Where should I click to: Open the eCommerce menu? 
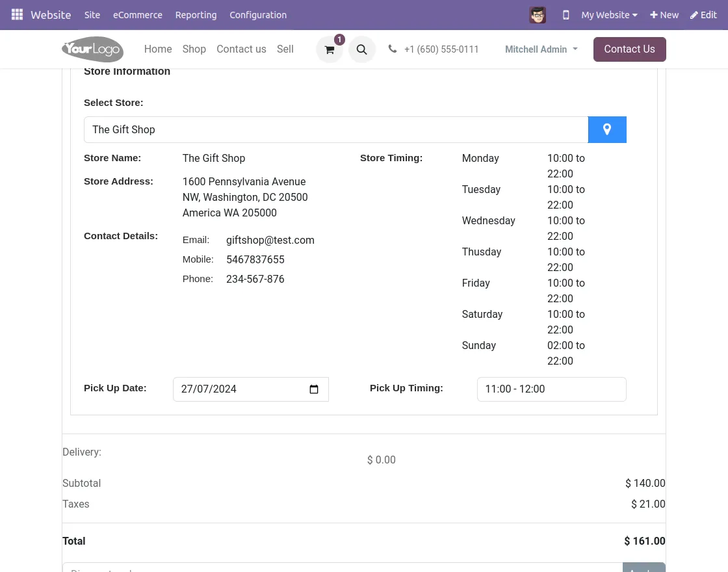pyautogui.click(x=138, y=15)
